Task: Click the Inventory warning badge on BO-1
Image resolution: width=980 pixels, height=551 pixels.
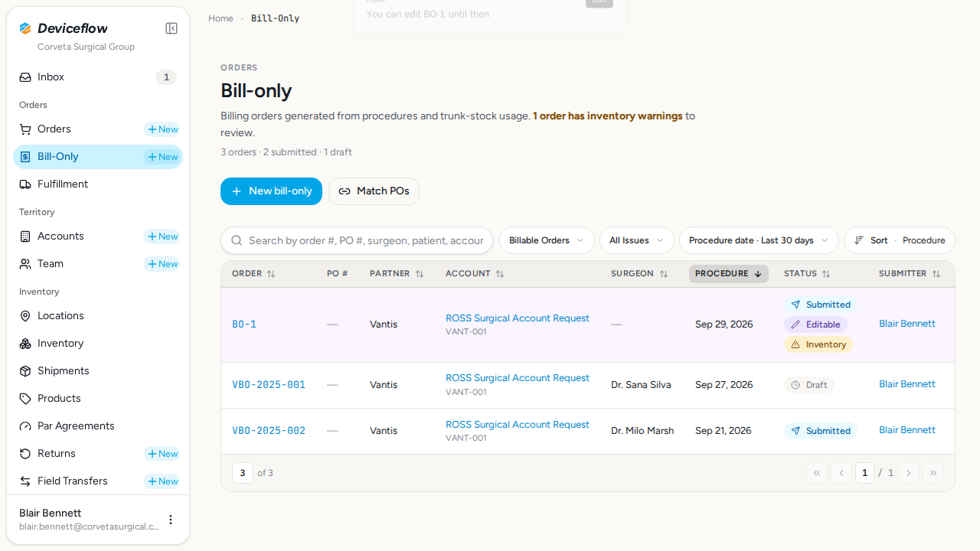Action: coord(818,344)
